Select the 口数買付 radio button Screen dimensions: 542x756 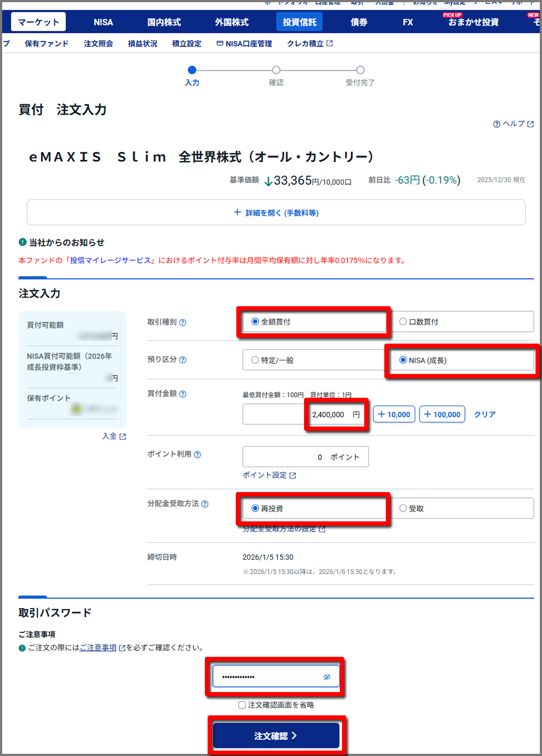pos(403,321)
